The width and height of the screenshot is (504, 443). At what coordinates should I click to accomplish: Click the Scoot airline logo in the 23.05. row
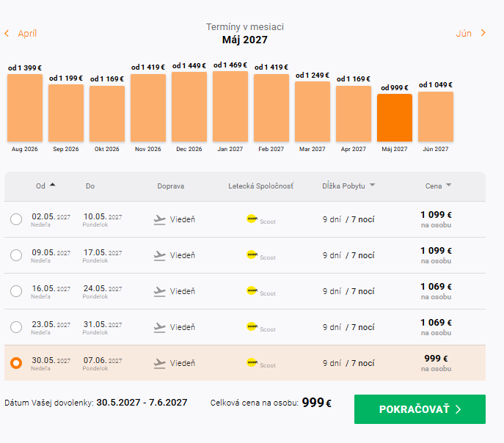point(252,326)
